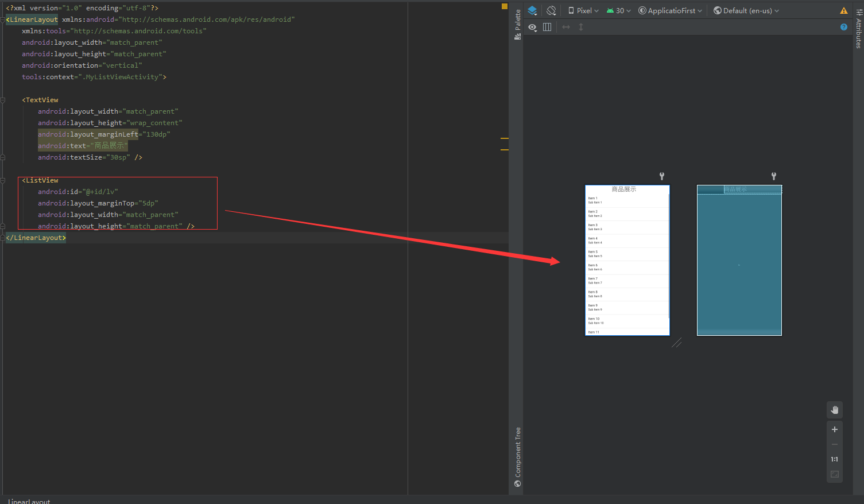This screenshot has height=504, width=864.
Task: Open the API level 30 dropdown
Action: 619,10
